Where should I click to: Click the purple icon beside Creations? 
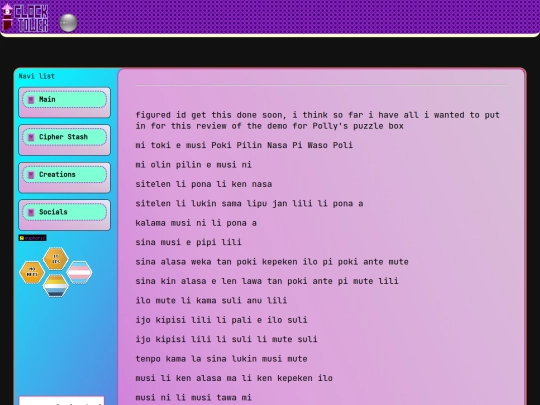(x=31, y=175)
